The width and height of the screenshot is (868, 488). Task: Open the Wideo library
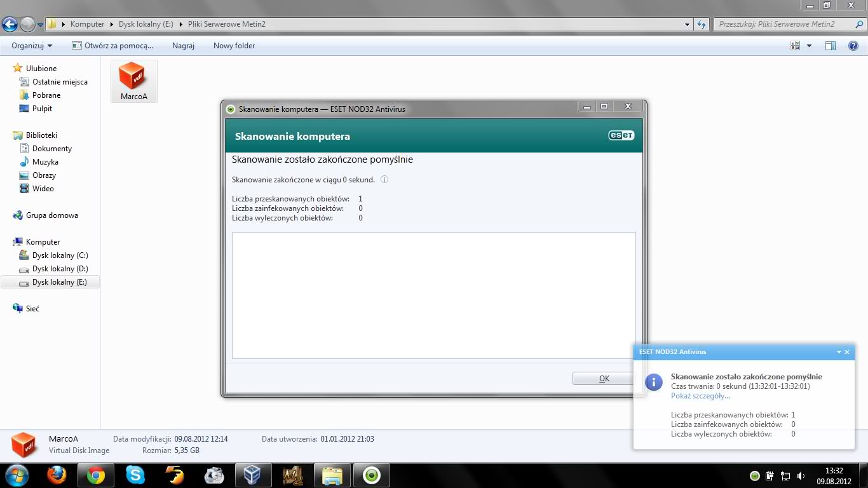[x=43, y=189]
